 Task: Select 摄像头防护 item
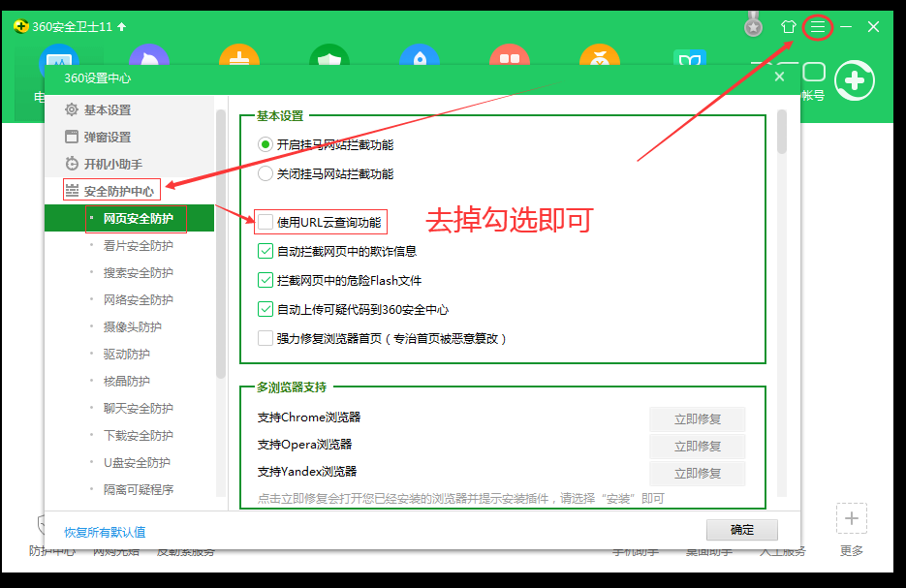pos(133,326)
